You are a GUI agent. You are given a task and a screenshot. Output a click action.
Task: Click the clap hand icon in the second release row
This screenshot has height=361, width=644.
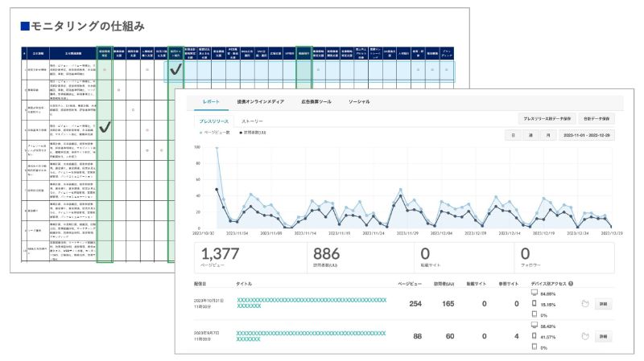click(x=585, y=336)
